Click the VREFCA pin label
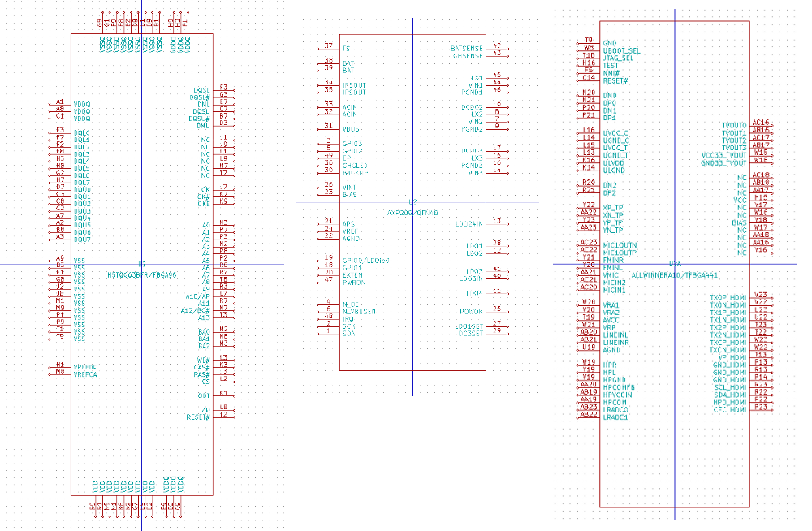Viewport: 812px width, 531px height. pyautogui.click(x=85, y=374)
